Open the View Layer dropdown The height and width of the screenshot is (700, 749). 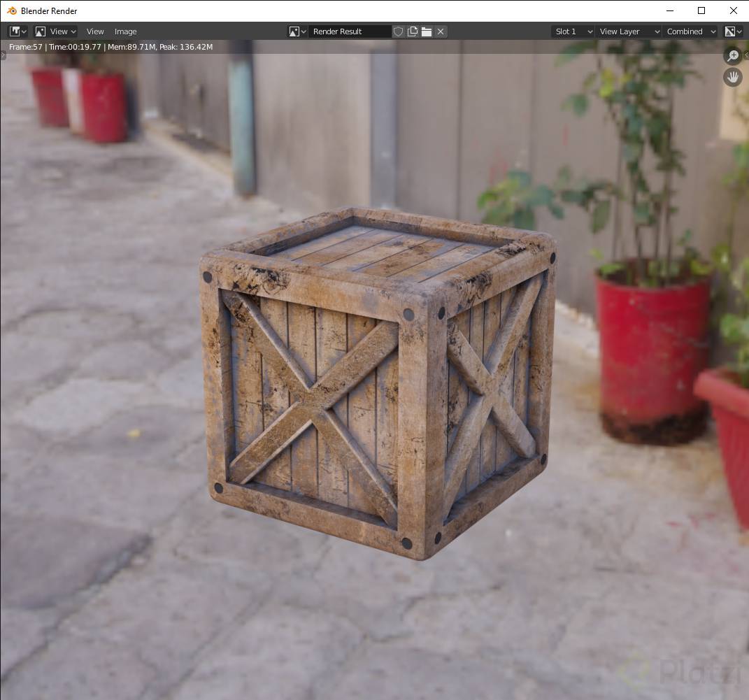(x=627, y=31)
